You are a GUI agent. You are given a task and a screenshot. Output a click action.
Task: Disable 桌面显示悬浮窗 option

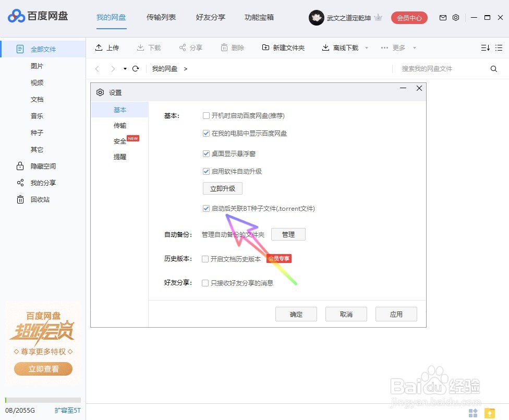coord(207,154)
